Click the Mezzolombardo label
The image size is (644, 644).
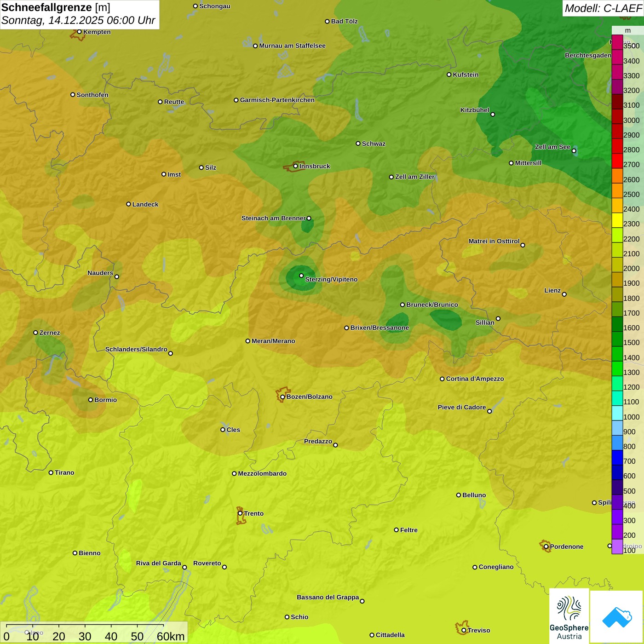[x=262, y=473]
